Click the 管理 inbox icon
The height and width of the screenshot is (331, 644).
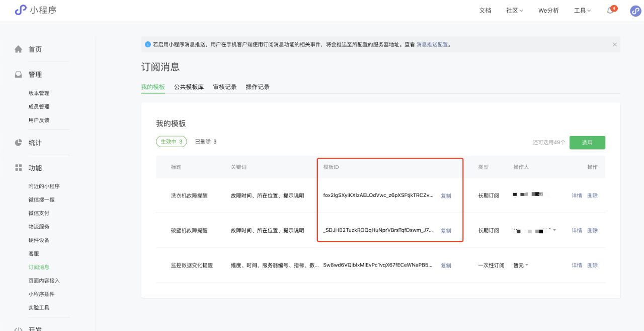19,75
